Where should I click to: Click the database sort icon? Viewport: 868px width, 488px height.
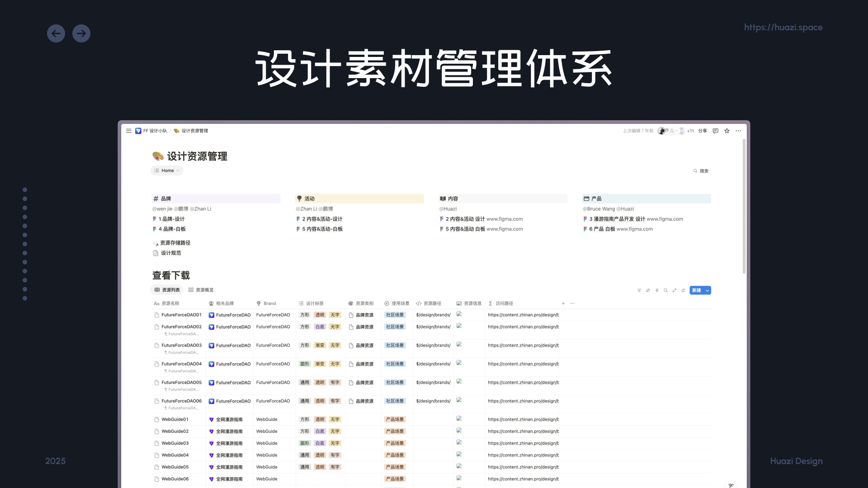(x=648, y=291)
